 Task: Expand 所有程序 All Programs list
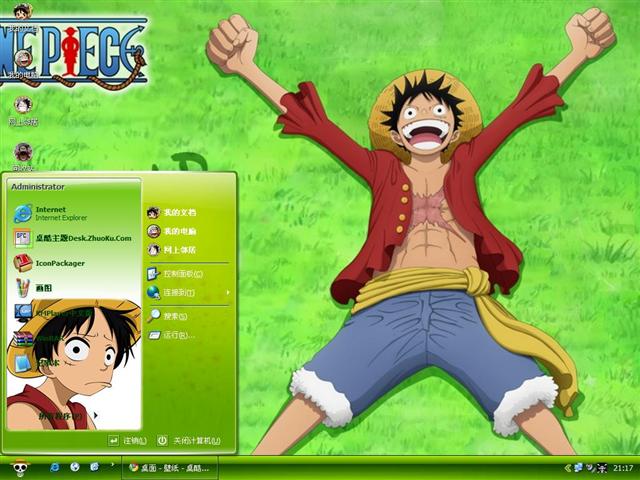[x=68, y=416]
